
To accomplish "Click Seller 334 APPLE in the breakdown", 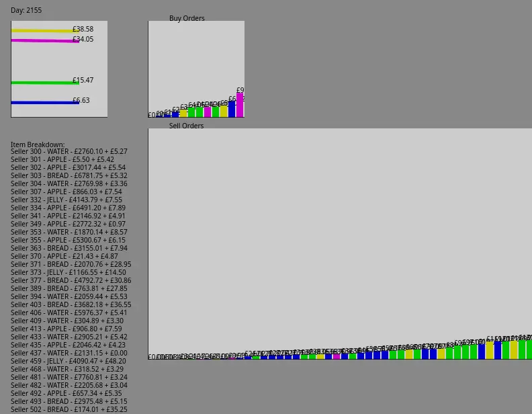I will pos(68,208).
